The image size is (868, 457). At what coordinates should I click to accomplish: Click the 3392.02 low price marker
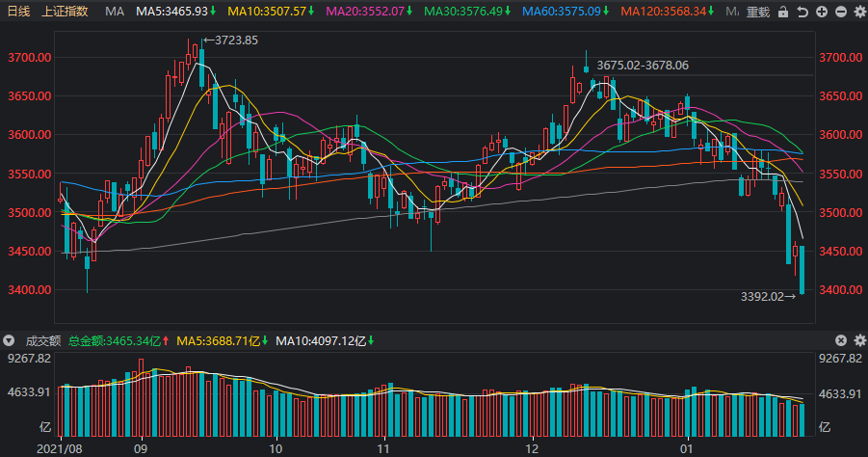[769, 297]
